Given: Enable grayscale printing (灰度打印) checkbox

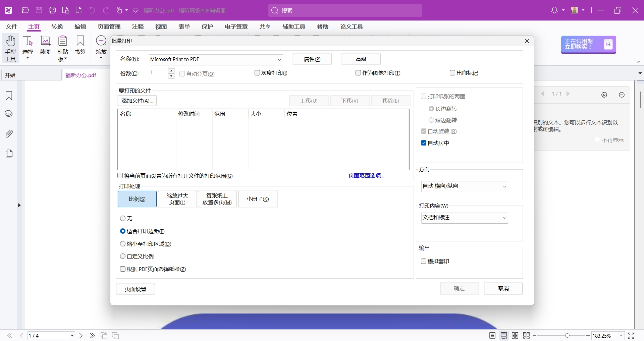Looking at the screenshot, I should click(257, 73).
